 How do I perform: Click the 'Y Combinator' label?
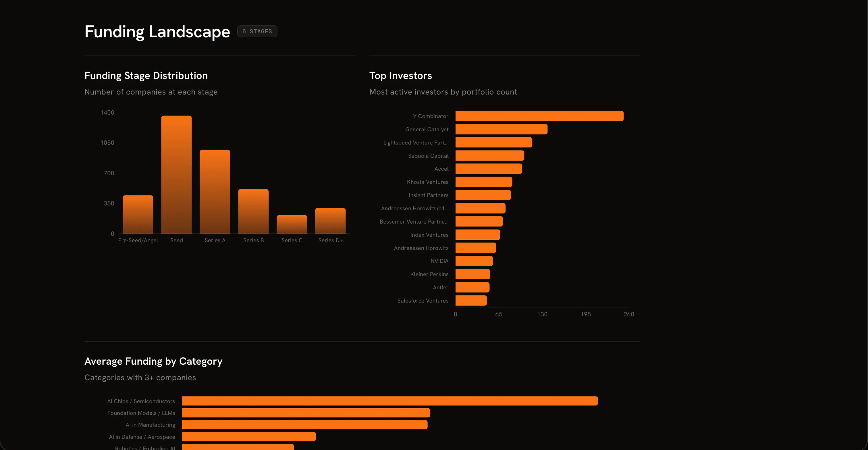click(x=430, y=116)
